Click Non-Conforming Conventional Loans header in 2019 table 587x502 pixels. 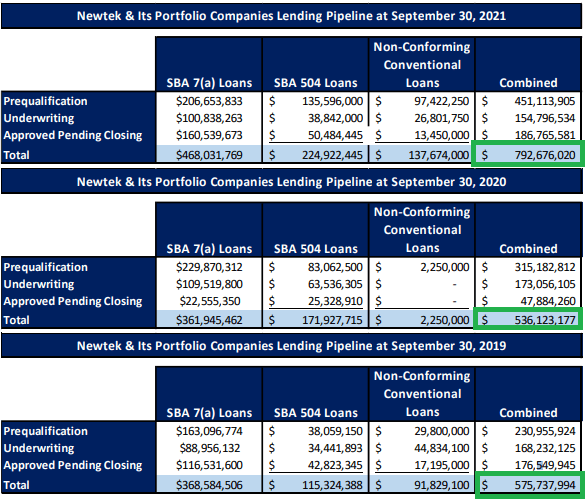(422, 394)
